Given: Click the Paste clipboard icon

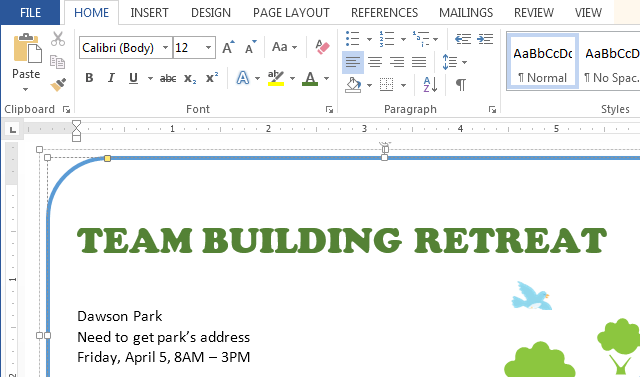Looking at the screenshot, I should pyautogui.click(x=27, y=48).
